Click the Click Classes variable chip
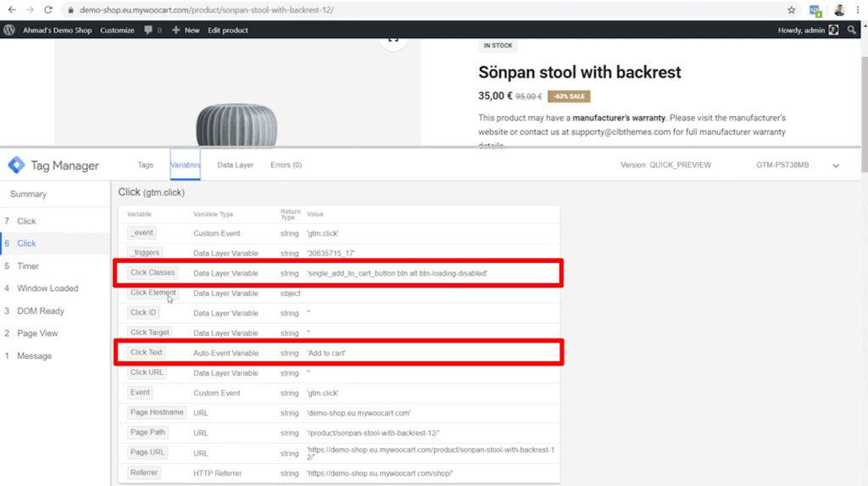Viewport: 868px width, 486px height. 153,272
